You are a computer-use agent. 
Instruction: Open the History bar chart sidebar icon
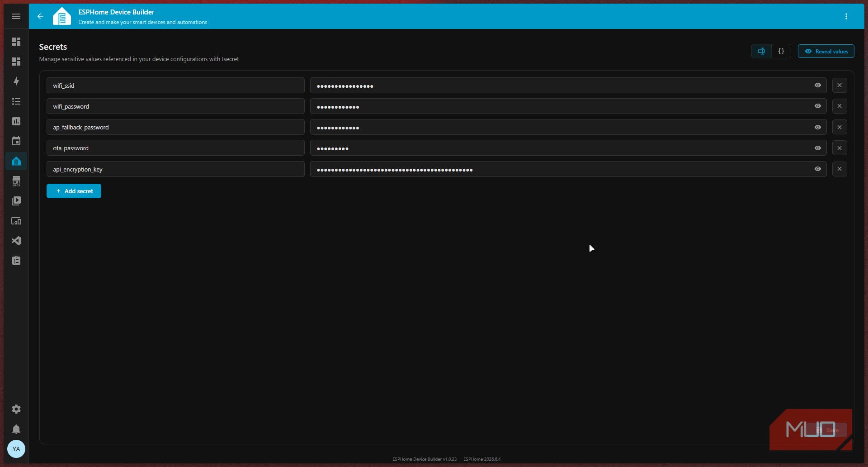pos(16,121)
